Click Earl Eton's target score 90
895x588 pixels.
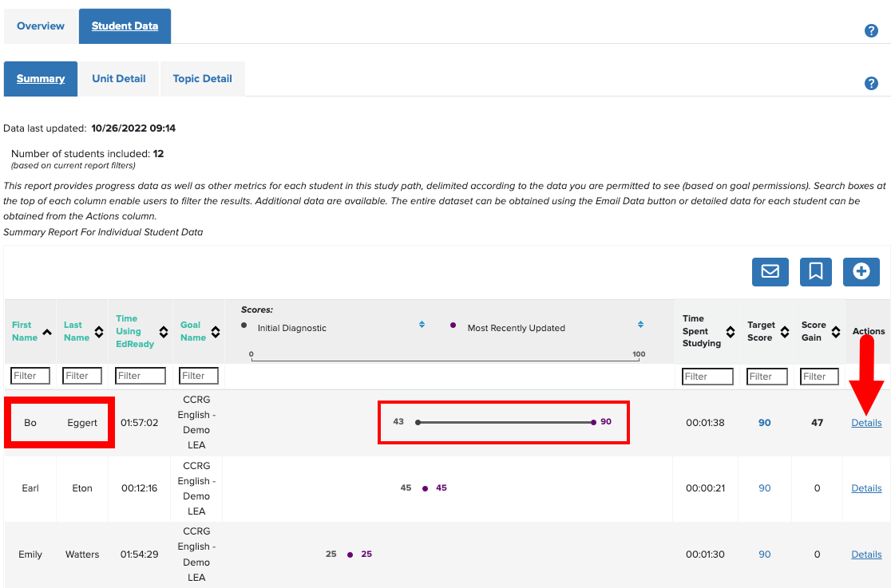[764, 488]
